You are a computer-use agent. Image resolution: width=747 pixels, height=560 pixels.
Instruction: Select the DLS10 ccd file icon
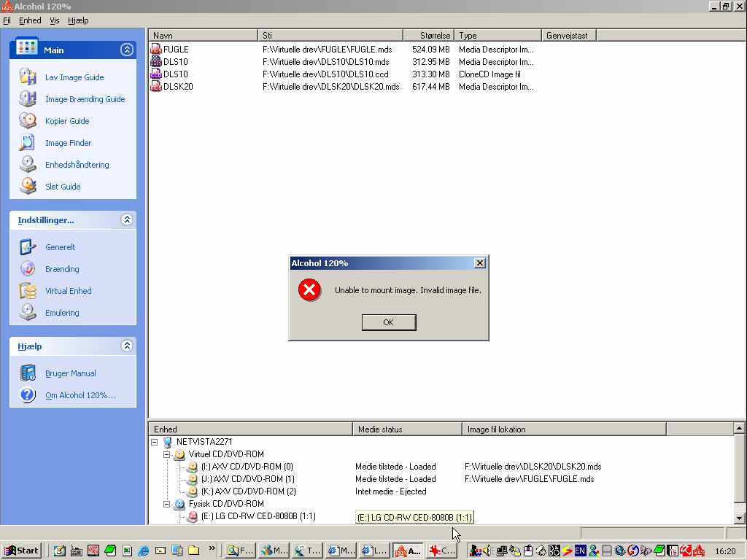(x=156, y=74)
